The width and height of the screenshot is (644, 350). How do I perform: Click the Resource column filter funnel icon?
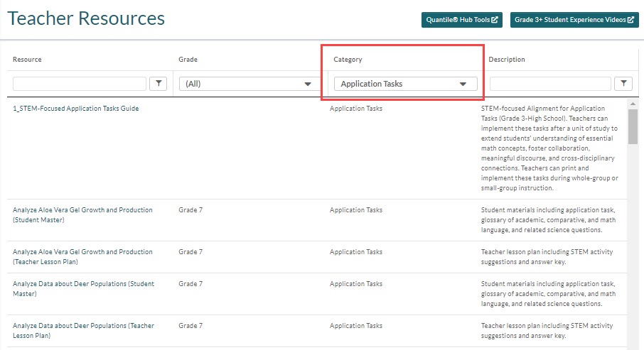(158, 84)
